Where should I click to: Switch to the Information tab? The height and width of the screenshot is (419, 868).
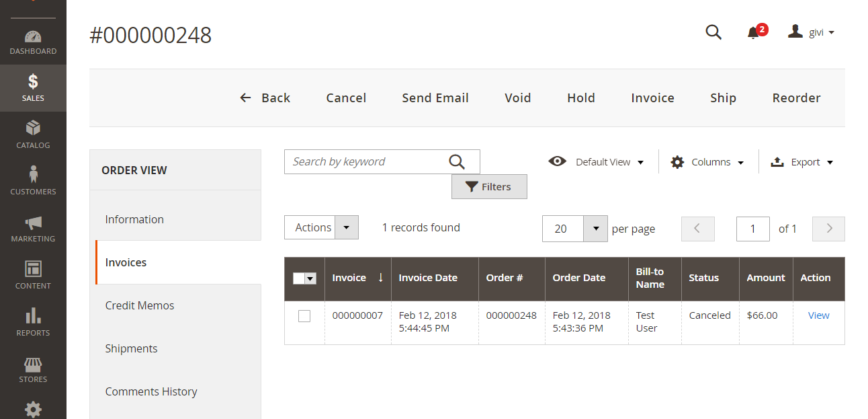[x=175, y=219]
